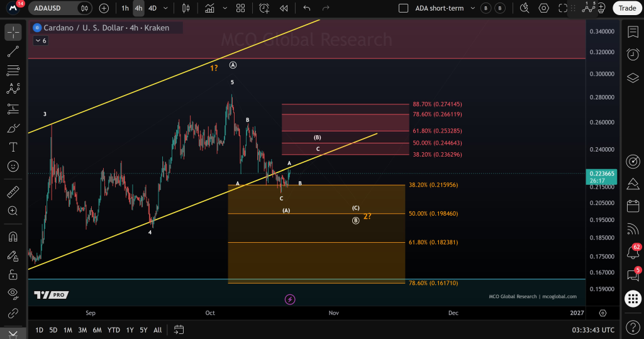
Task: Toggle stay in drawing mode
Action: coord(13,256)
